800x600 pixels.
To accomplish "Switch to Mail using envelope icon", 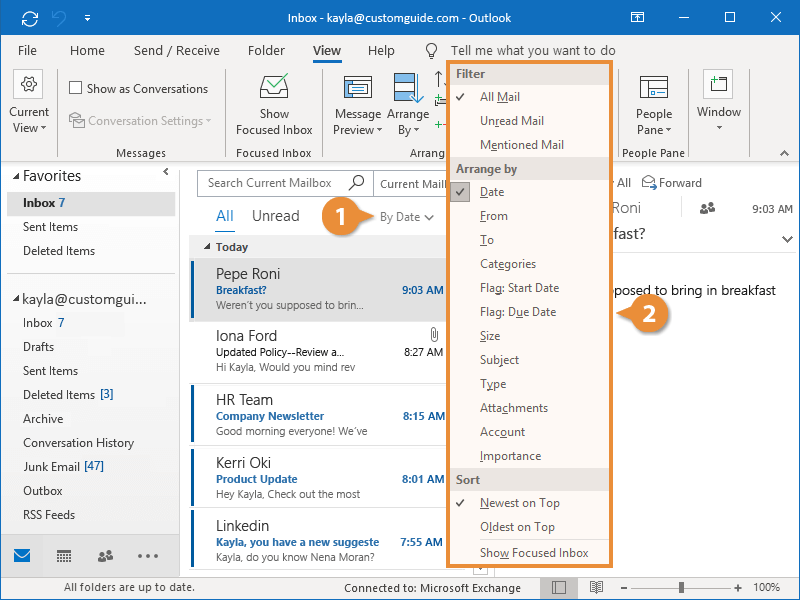I will click(x=22, y=556).
